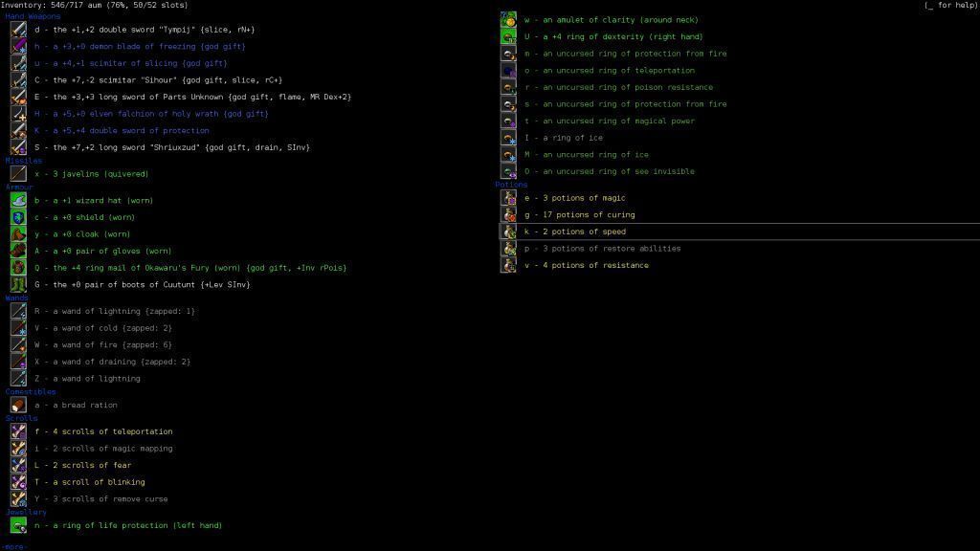Click the ring of see invisible icon
The image size is (980, 551).
click(508, 171)
